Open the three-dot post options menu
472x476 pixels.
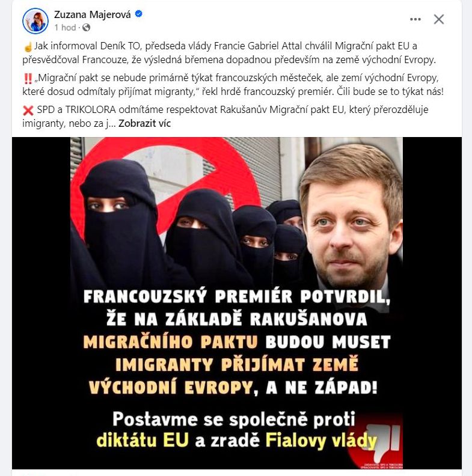tap(415, 19)
